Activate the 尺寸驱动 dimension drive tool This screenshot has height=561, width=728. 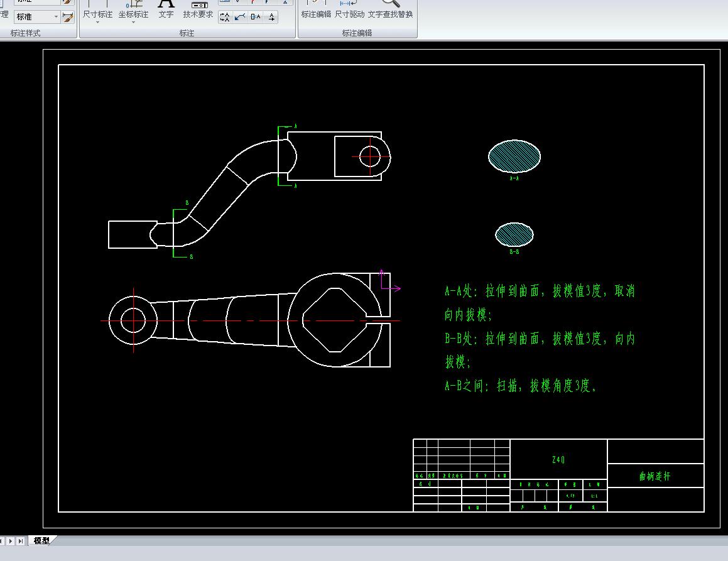click(350, 10)
